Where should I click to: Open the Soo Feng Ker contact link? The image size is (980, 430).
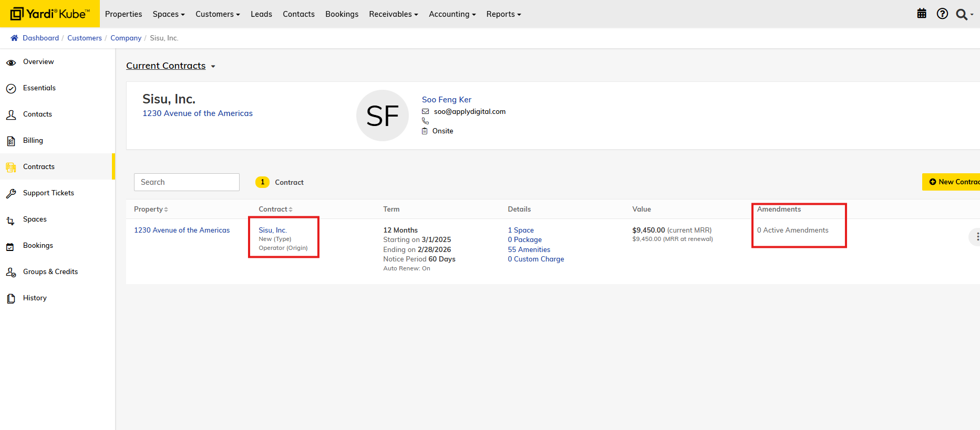(446, 99)
